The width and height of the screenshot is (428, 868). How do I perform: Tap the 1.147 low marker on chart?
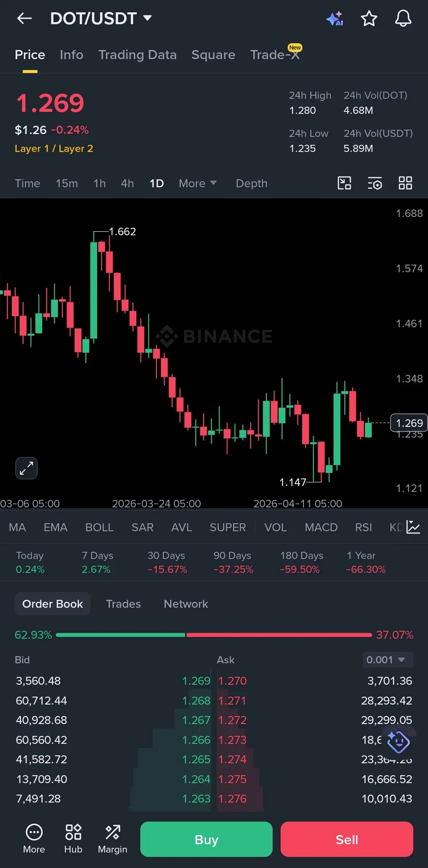pos(293,482)
